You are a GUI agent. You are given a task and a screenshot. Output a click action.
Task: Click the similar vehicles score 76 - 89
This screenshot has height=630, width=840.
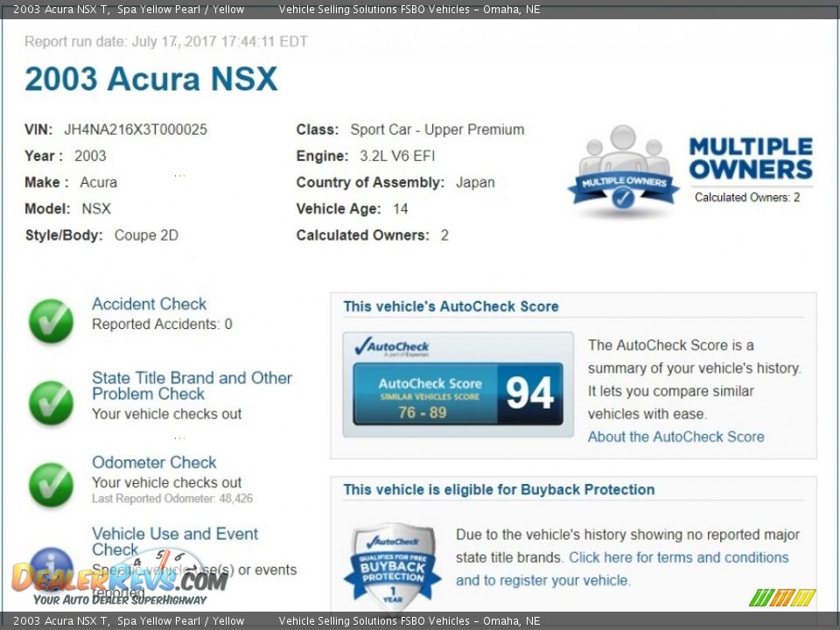coord(422,412)
